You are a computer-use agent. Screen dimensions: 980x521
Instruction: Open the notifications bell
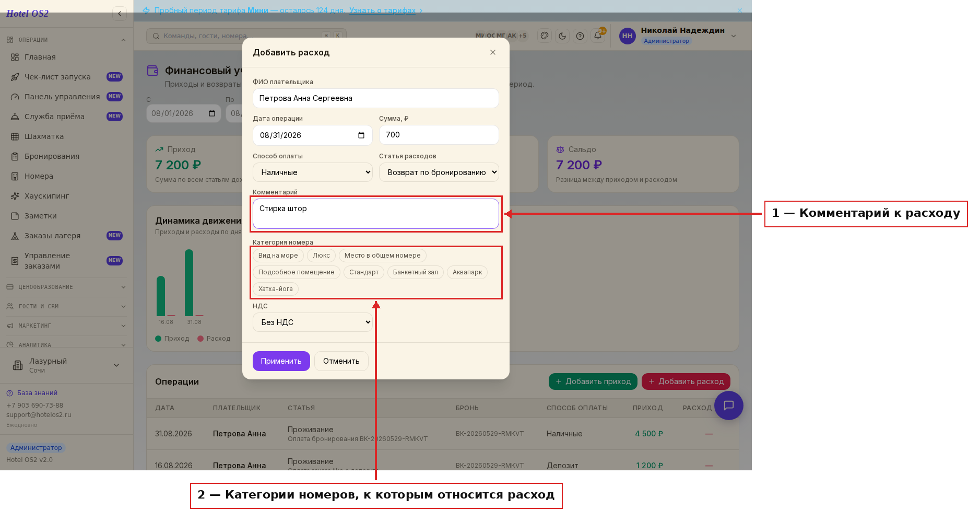pyautogui.click(x=598, y=36)
